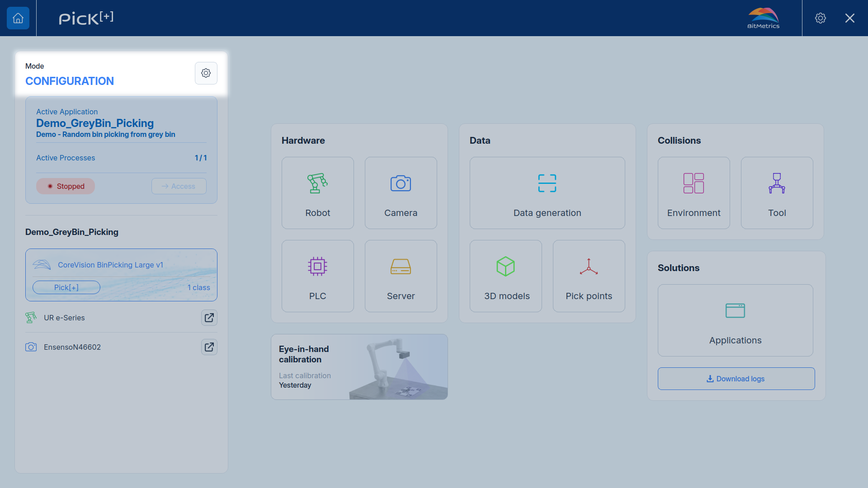Click the '1 / 1' processes count
Viewport: 868px width, 488px height.
pyautogui.click(x=201, y=158)
